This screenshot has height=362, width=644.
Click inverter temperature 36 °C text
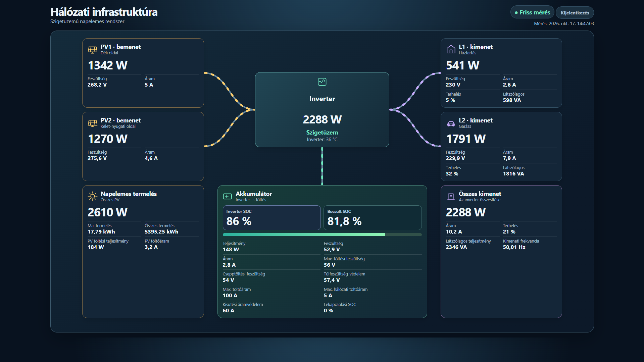pos(322,140)
